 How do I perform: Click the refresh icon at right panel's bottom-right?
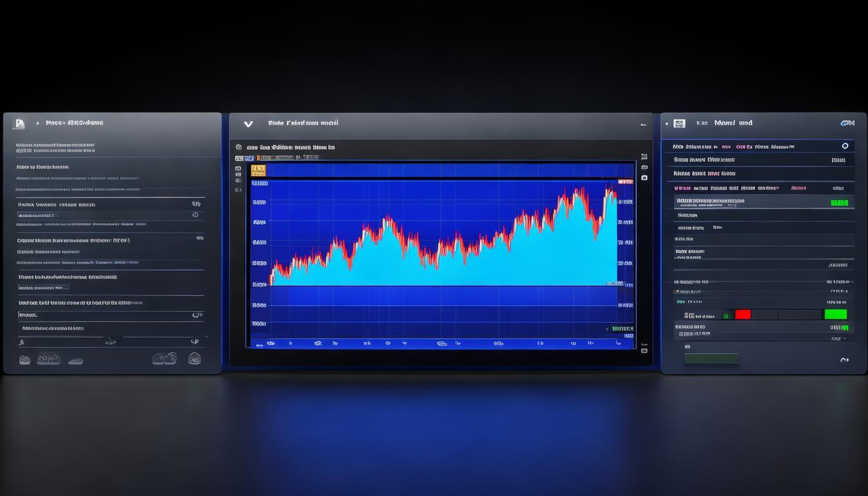[844, 360]
